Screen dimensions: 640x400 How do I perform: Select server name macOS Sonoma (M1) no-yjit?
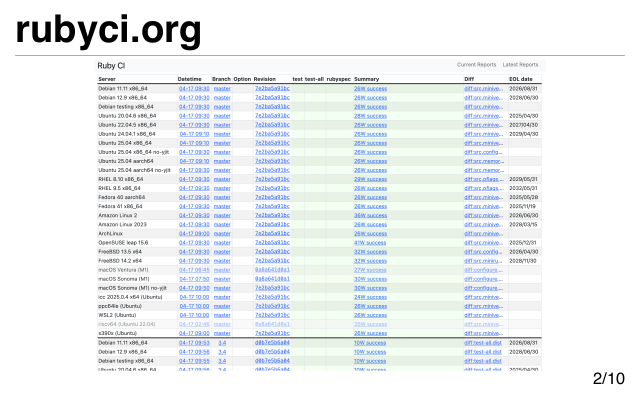[x=132, y=288]
